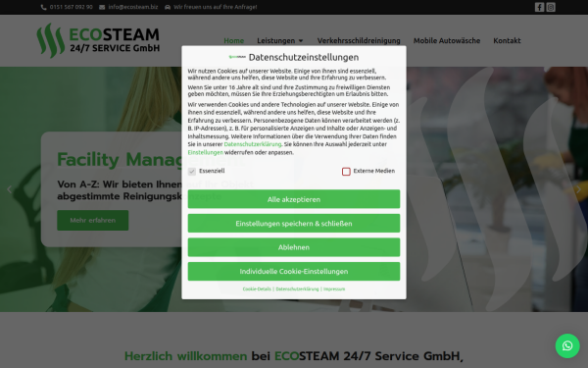
Task: Open the Facebook icon in top bar
Action: [539, 7]
